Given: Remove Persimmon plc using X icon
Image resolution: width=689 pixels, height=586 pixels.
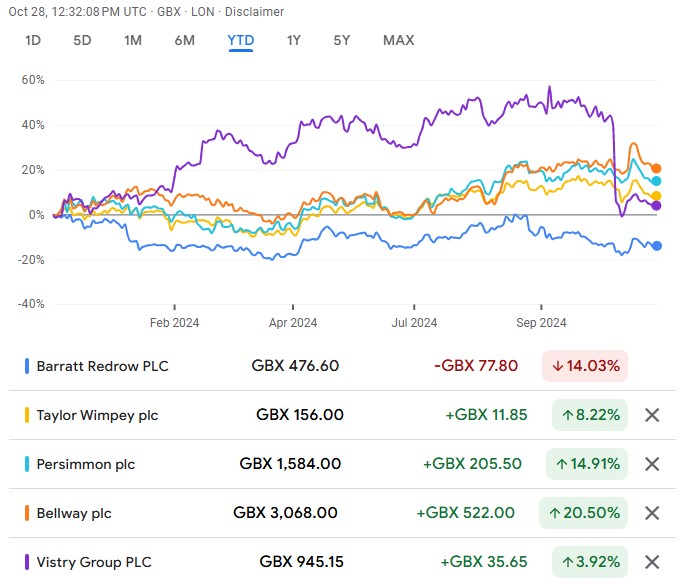Looking at the screenshot, I should tap(652, 464).
